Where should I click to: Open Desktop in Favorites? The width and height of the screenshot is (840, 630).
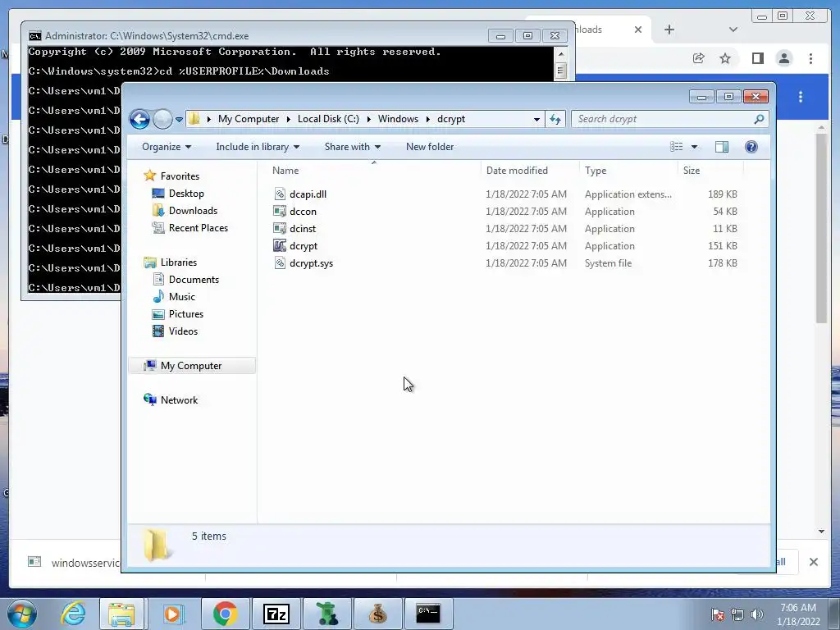pyautogui.click(x=186, y=194)
